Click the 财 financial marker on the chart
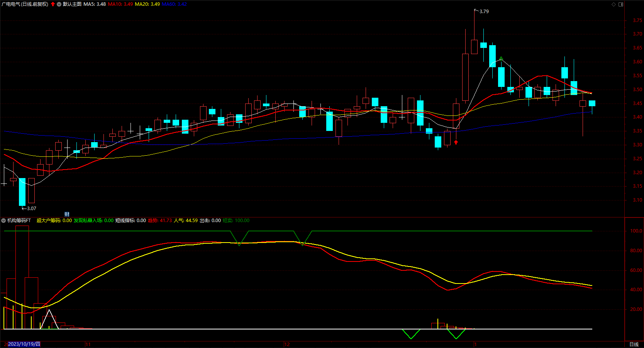Viewport: 644px width, 348px height. pyautogui.click(x=67, y=214)
